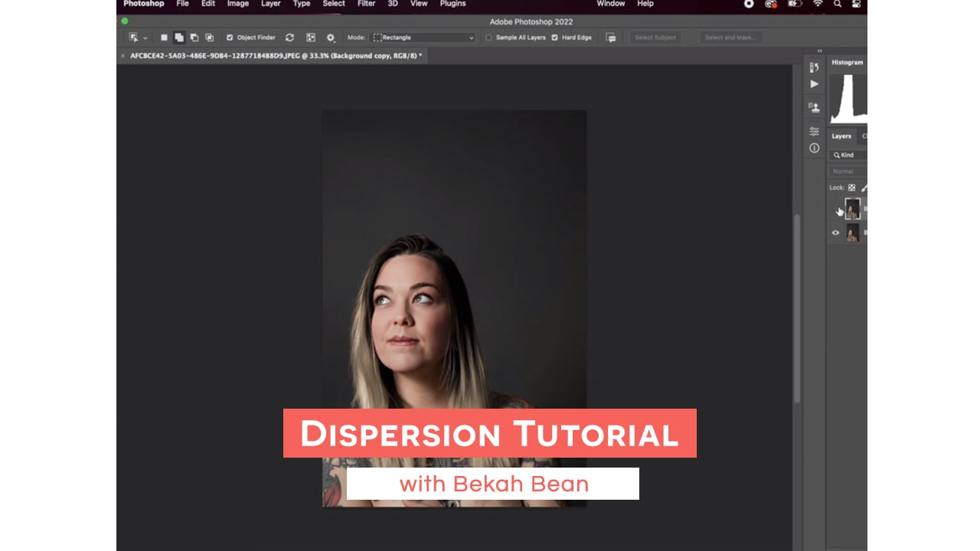Open the Object Finder settings gear
The width and height of the screenshot is (980, 551).
click(331, 37)
